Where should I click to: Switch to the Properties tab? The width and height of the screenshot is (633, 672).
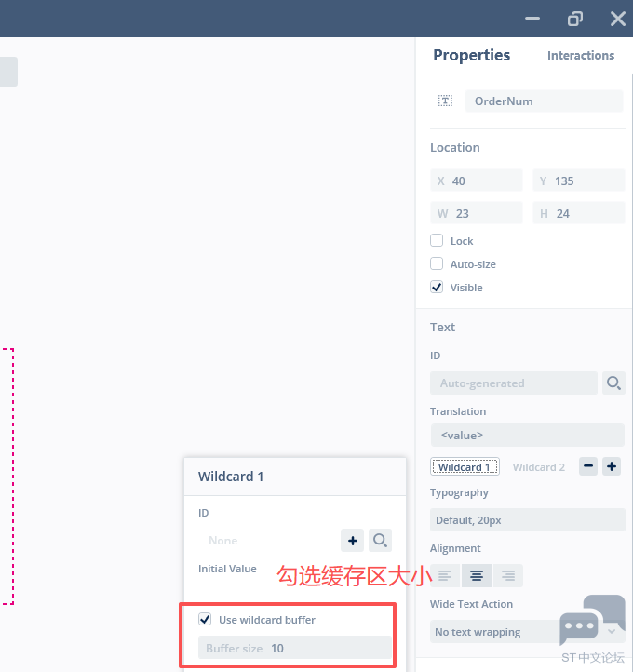pos(471,55)
